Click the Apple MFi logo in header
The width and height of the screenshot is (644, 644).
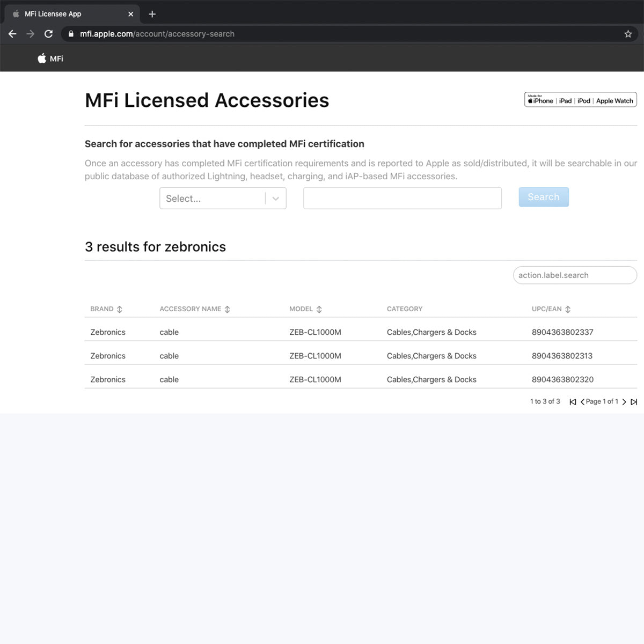click(x=50, y=58)
